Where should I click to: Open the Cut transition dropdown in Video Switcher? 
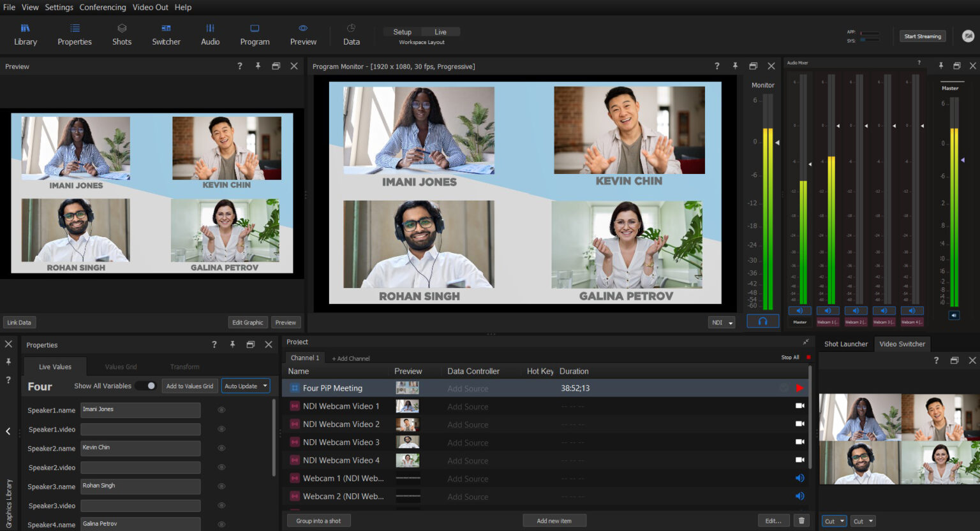click(x=833, y=521)
